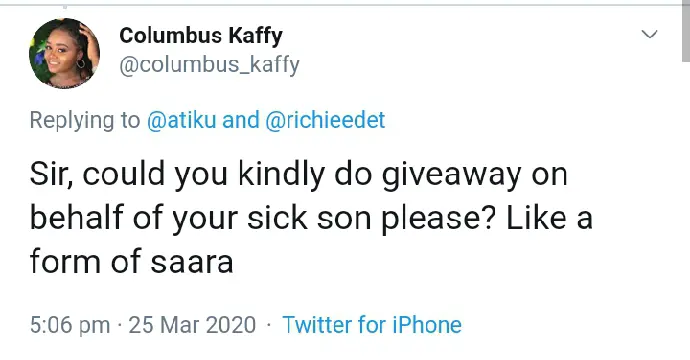
Task: Click the word 'saara' in the tweet
Action: 192,263
